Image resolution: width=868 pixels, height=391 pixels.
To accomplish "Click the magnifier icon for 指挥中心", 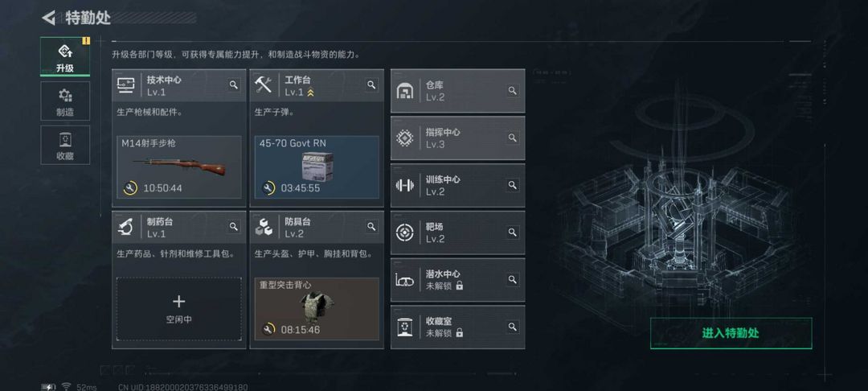I will pos(513,138).
